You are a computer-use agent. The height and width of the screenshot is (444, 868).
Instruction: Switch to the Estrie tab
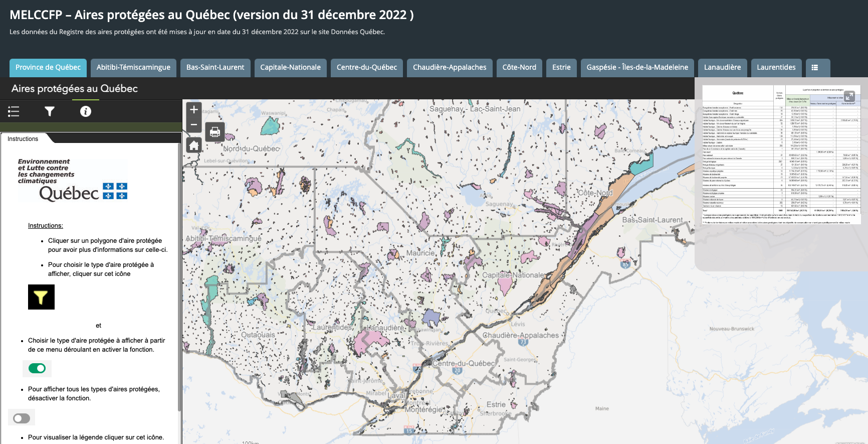[561, 68]
